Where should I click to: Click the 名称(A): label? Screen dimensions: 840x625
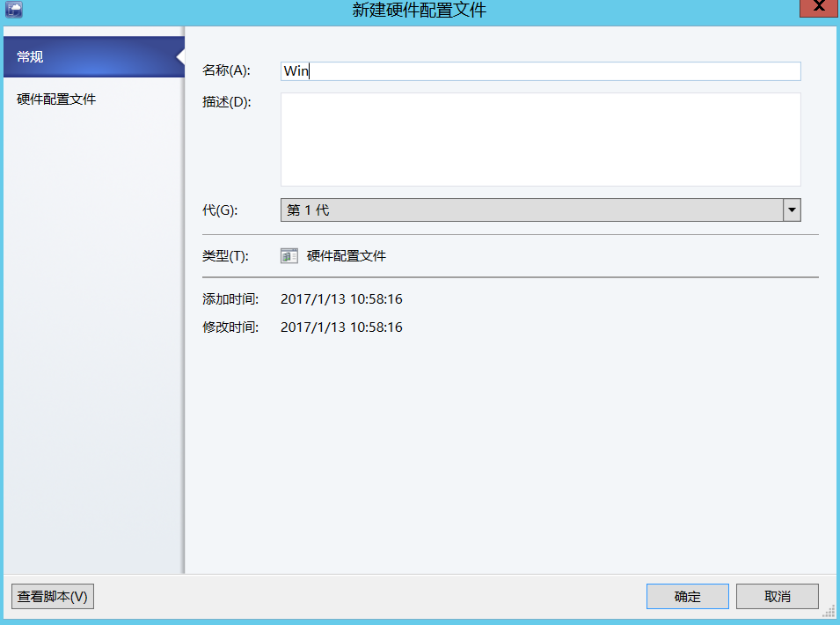click(226, 70)
